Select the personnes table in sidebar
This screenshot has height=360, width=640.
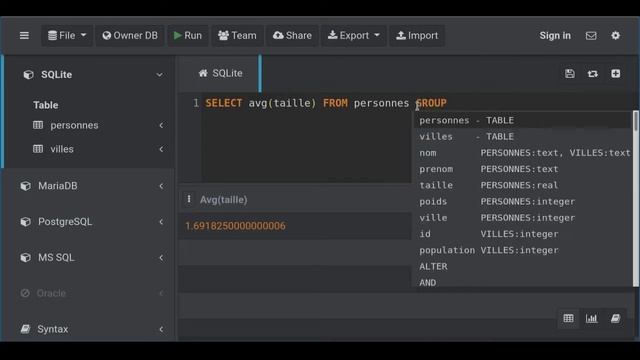[74, 125]
